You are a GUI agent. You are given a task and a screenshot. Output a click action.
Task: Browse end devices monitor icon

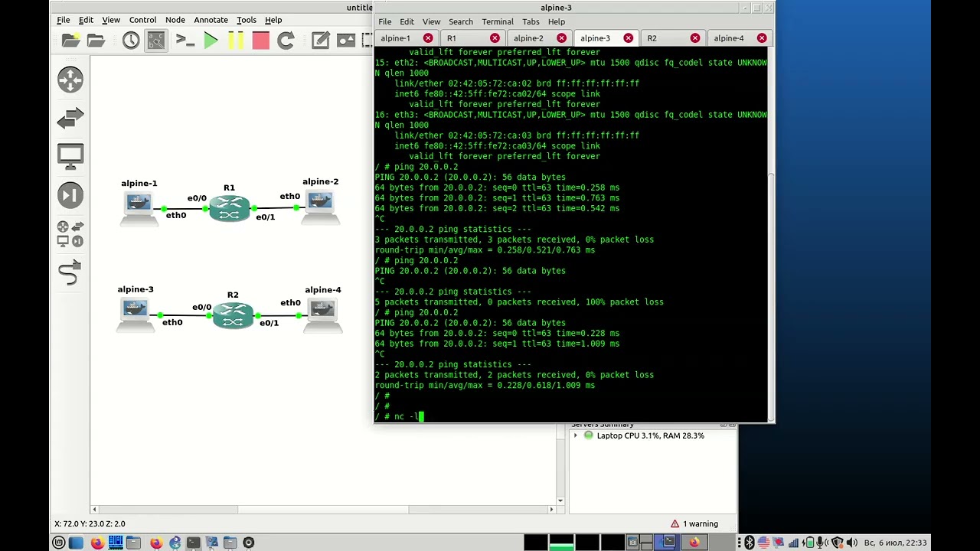pos(70,156)
